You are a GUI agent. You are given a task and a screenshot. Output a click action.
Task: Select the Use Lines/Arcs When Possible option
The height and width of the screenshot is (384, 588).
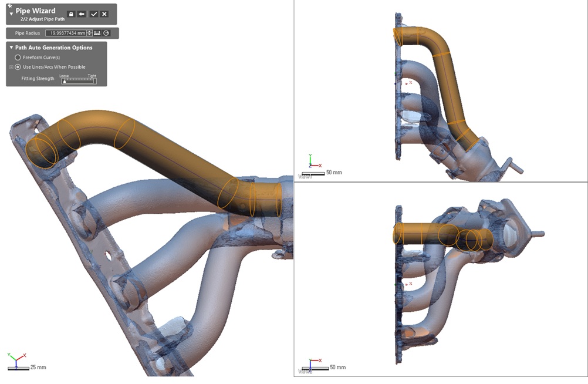[x=18, y=66]
